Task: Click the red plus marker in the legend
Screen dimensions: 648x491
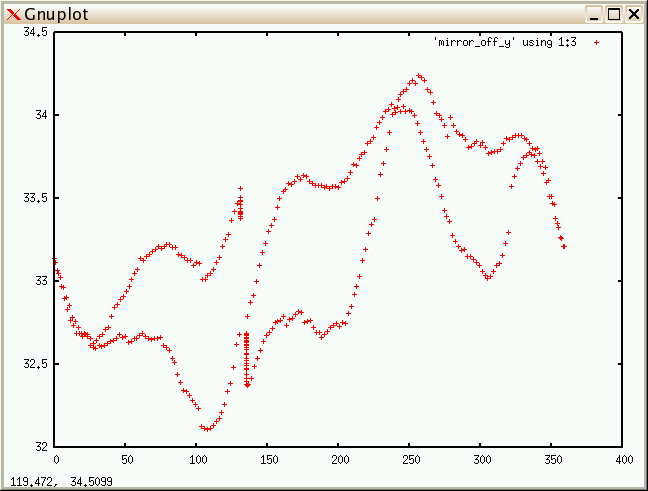Action: (596, 42)
